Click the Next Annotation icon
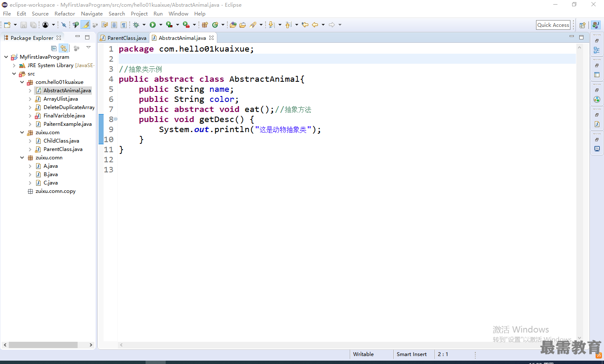 pyautogui.click(x=271, y=25)
